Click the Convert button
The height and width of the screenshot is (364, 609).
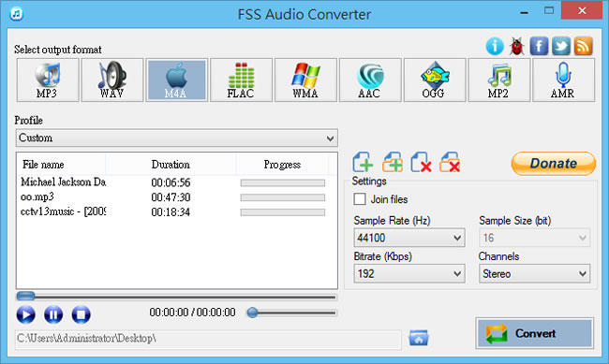535,333
